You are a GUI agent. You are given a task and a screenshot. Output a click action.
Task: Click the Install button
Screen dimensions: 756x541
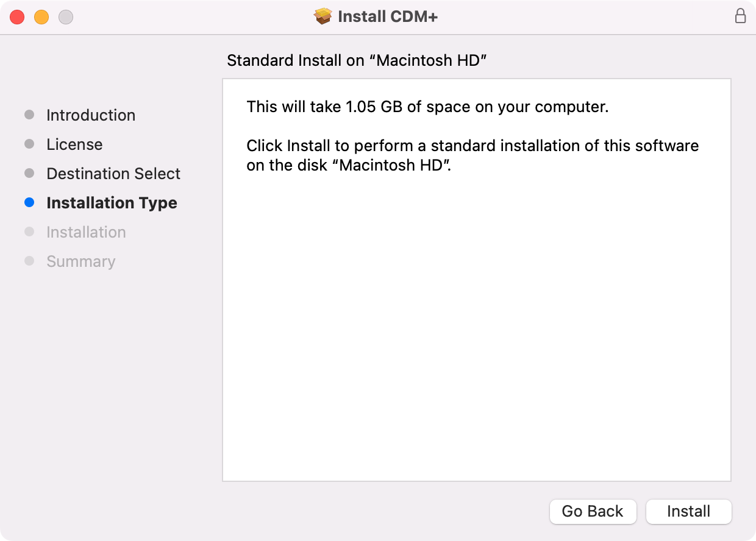(688, 511)
